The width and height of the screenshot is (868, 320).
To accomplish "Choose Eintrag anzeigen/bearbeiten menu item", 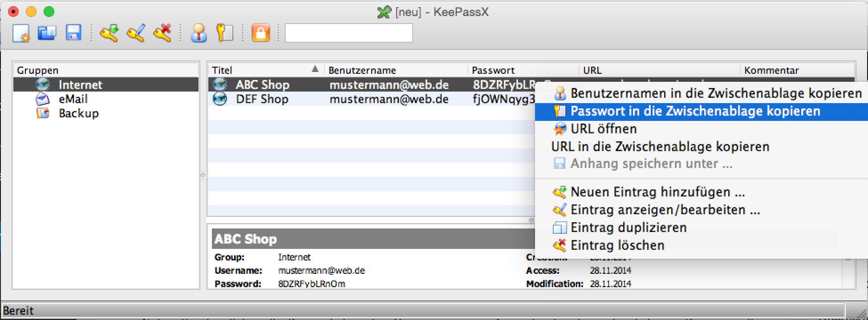I will coord(702,210).
